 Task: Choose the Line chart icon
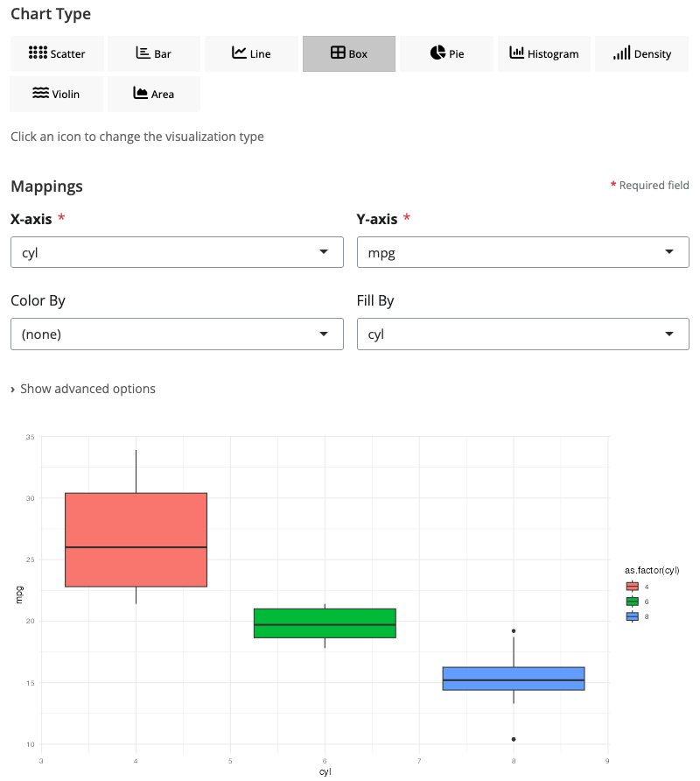click(251, 53)
